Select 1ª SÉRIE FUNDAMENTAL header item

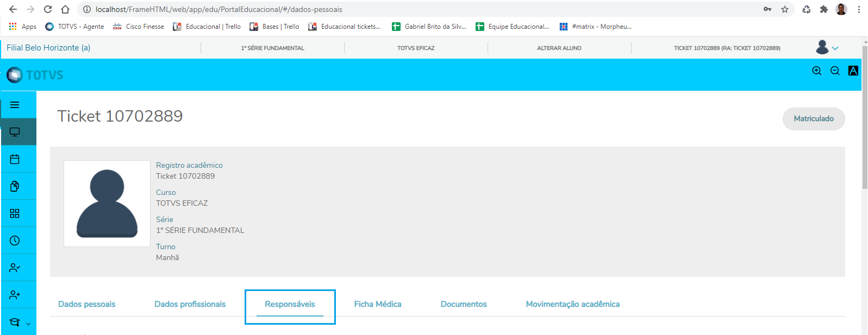pyautogui.click(x=272, y=48)
